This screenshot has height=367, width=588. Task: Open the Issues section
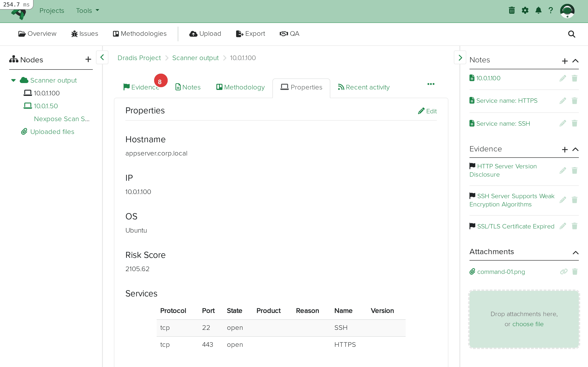click(84, 34)
